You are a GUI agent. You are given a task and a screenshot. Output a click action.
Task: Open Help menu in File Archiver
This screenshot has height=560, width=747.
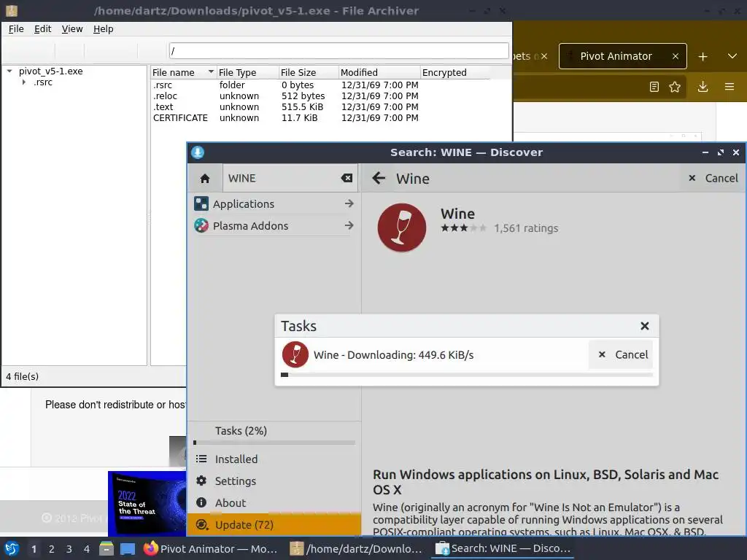104,29
